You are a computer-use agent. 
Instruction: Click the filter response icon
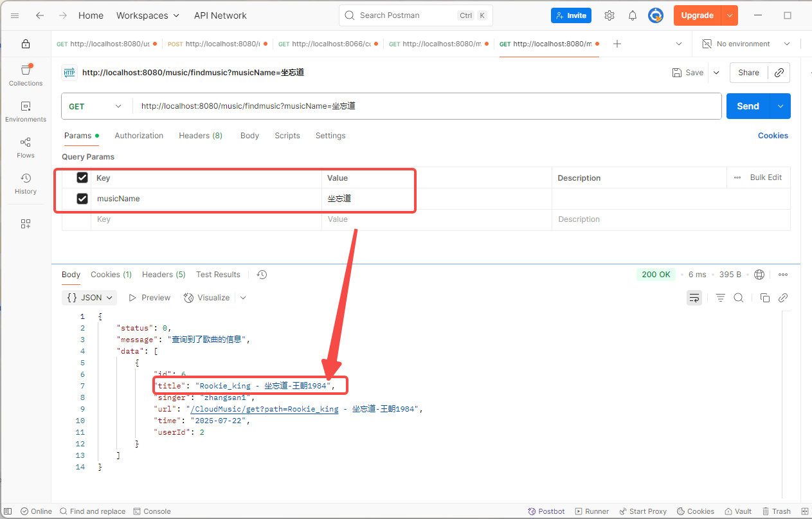[721, 298]
